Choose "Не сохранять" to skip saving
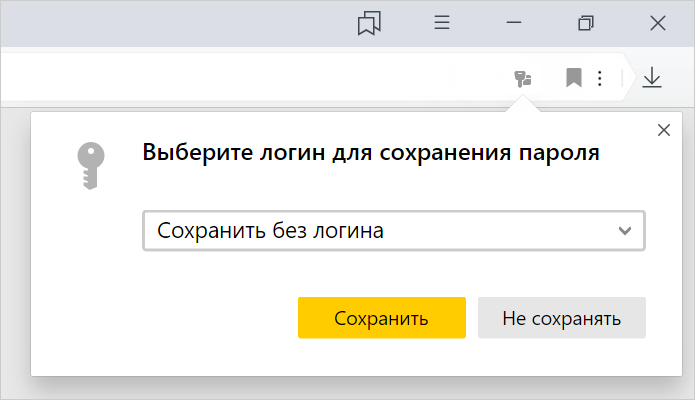Image resolution: width=695 pixels, height=400 pixels. click(561, 319)
